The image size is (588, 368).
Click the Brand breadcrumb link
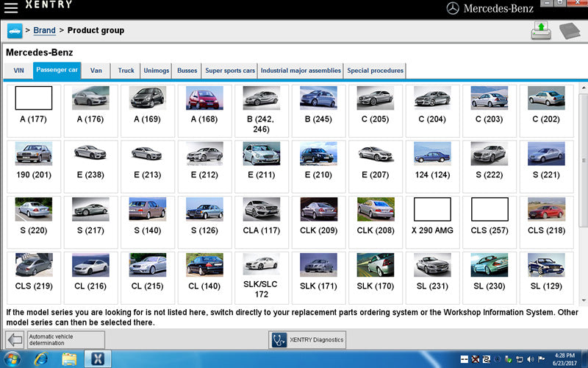pos(44,30)
